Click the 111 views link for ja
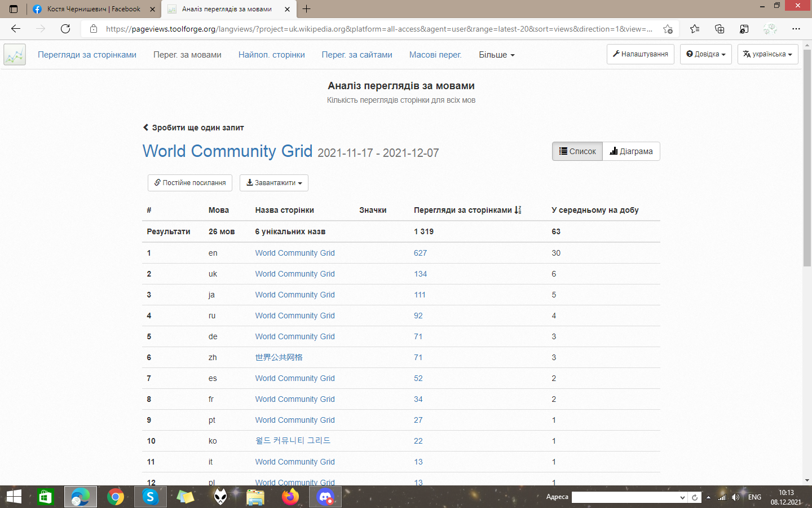Screen dimensions: 812x508 point(420,295)
